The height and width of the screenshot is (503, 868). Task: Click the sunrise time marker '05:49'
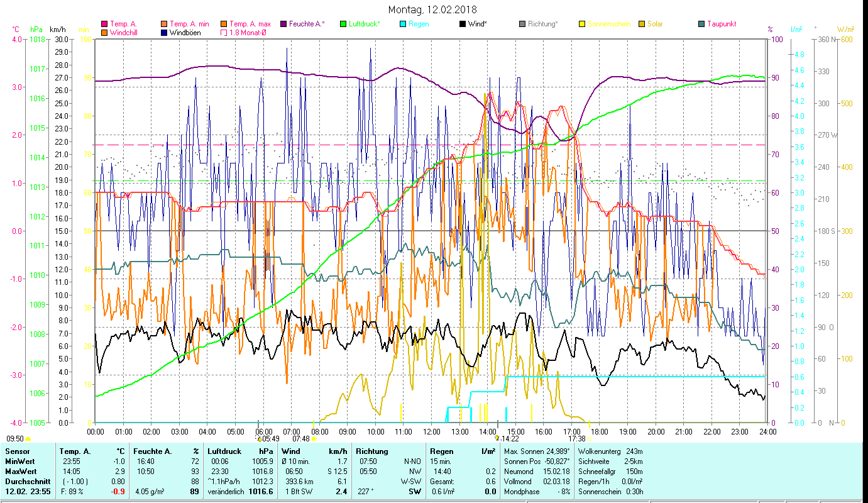pos(271,438)
